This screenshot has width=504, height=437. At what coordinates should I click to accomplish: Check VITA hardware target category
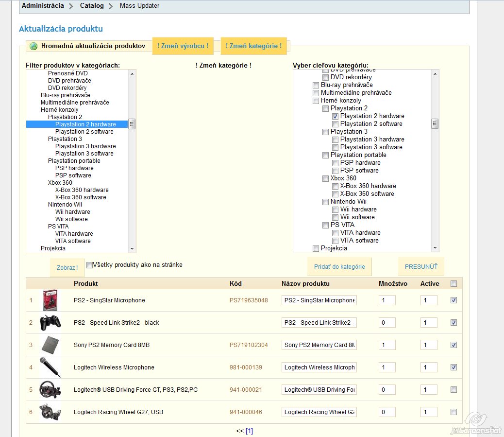coord(335,233)
